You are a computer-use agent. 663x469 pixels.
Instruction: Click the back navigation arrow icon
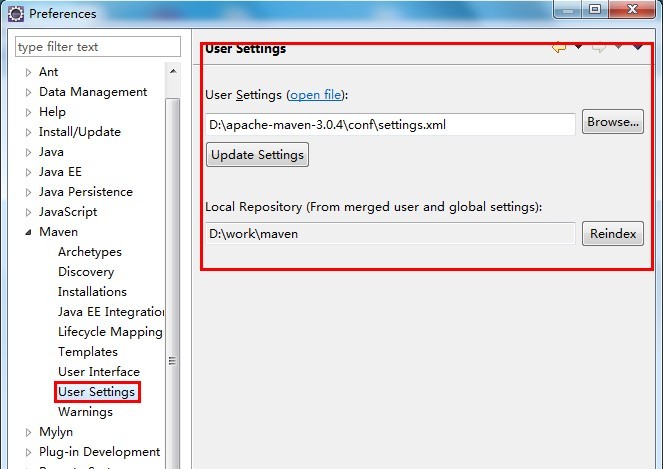pyautogui.click(x=559, y=47)
